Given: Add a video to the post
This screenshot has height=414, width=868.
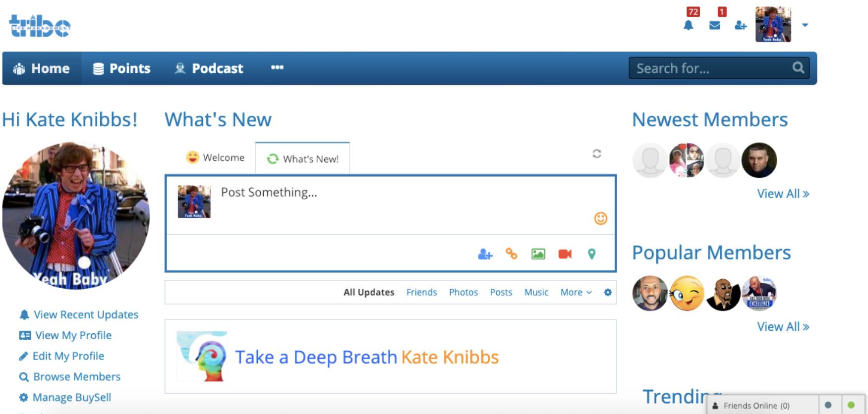Looking at the screenshot, I should click(565, 255).
